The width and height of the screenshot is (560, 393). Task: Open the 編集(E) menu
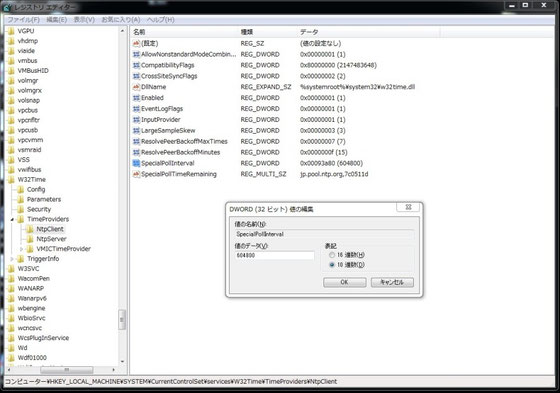coord(56,20)
